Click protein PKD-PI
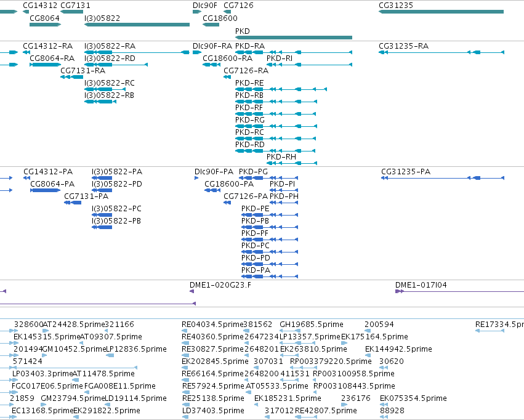The width and height of the screenshot is (524, 420). pos(283,184)
